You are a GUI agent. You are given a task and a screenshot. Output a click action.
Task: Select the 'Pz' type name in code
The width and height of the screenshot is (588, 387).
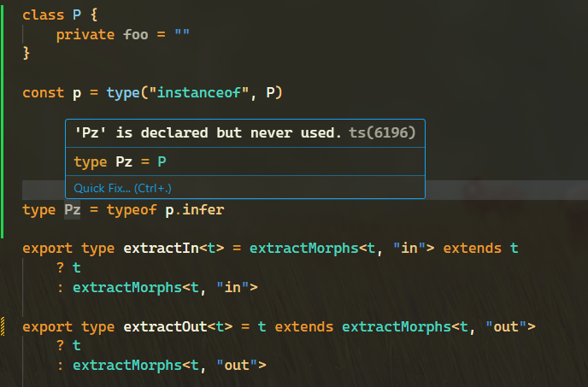[73, 209]
